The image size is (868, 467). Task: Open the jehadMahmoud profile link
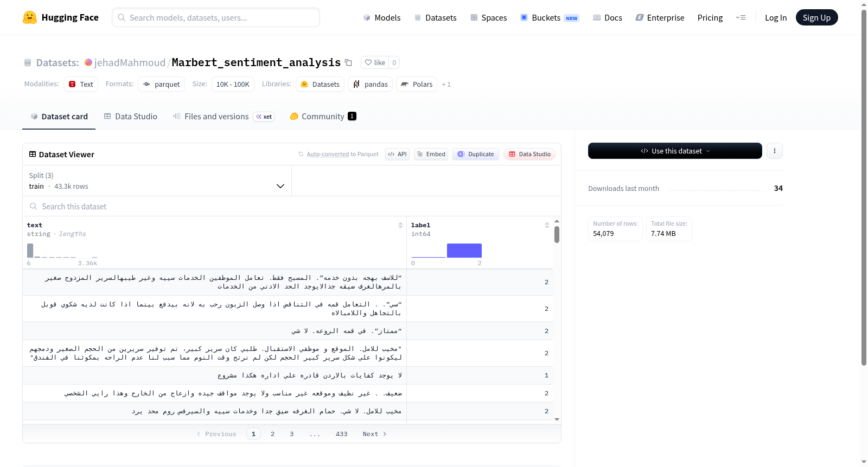point(130,62)
